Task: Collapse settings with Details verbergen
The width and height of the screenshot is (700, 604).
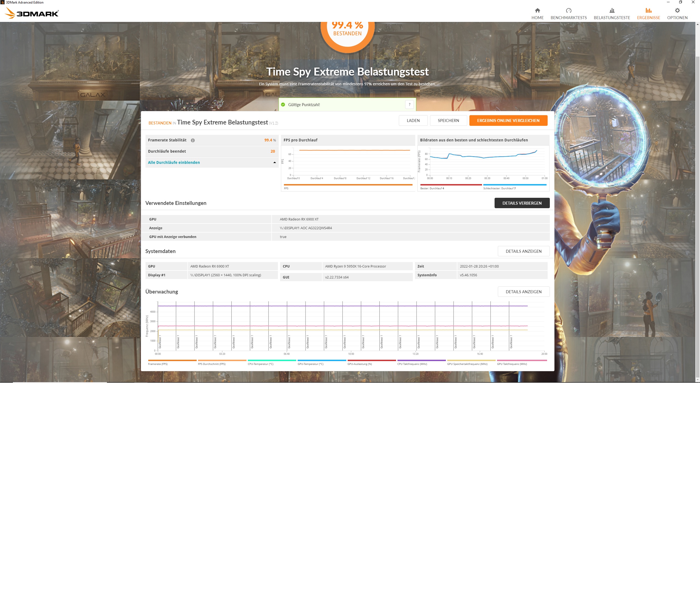Action: (522, 203)
